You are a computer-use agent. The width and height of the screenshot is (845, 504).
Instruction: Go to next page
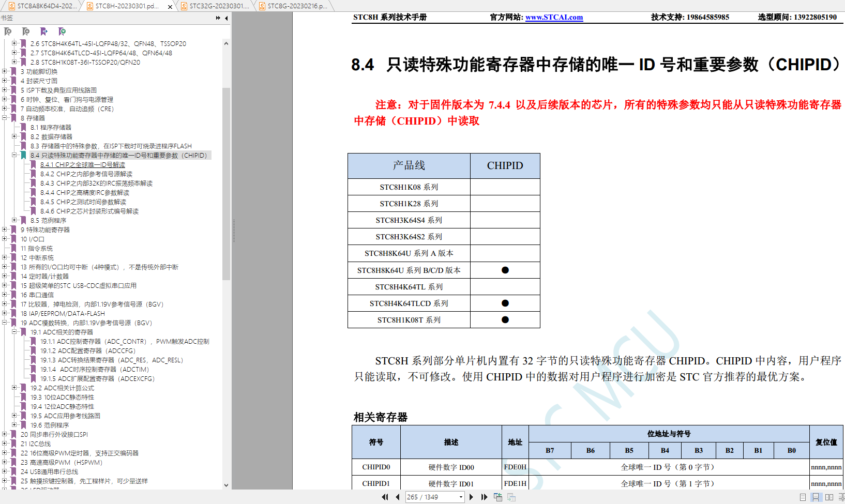pos(471,497)
